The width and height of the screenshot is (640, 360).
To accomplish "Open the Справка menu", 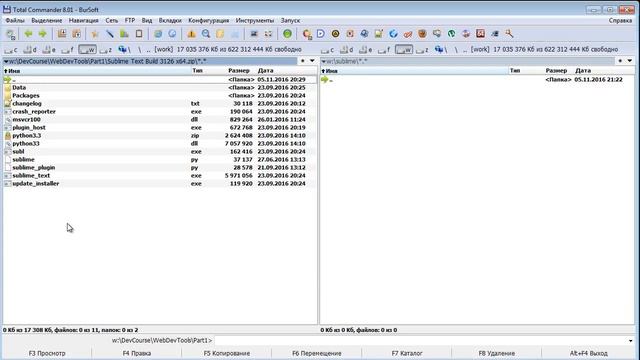I will pyautogui.click(x=620, y=20).
